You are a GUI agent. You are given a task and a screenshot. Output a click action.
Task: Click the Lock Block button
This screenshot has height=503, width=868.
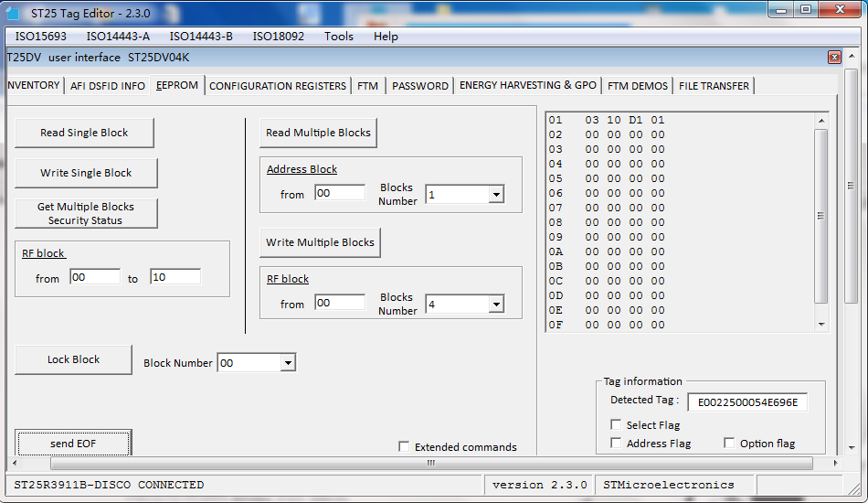pyautogui.click(x=74, y=359)
